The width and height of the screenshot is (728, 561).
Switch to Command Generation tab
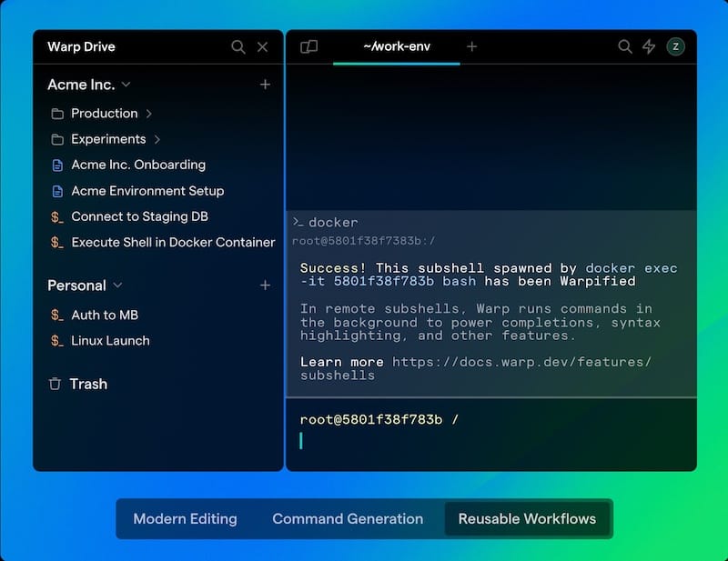click(x=348, y=518)
